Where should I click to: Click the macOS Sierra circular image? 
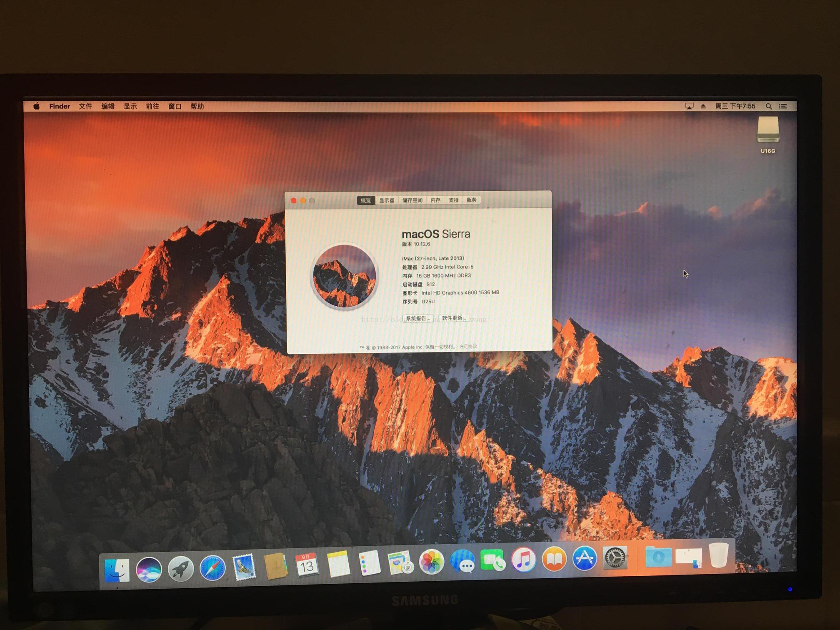345,276
